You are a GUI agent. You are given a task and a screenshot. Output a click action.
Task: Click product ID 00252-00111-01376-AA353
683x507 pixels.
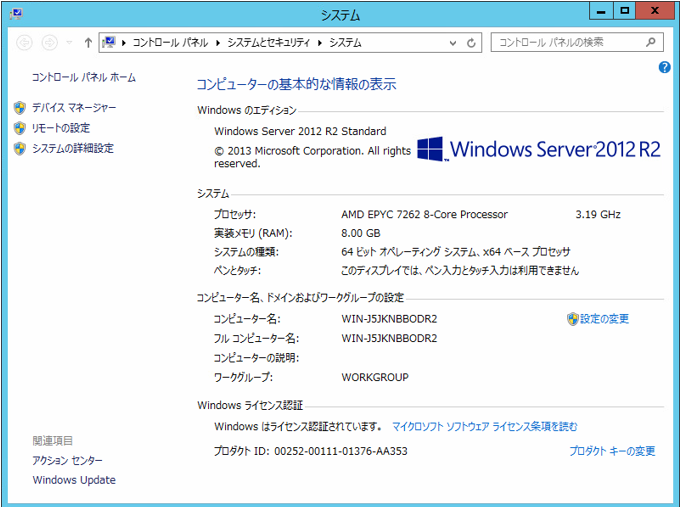click(x=341, y=451)
